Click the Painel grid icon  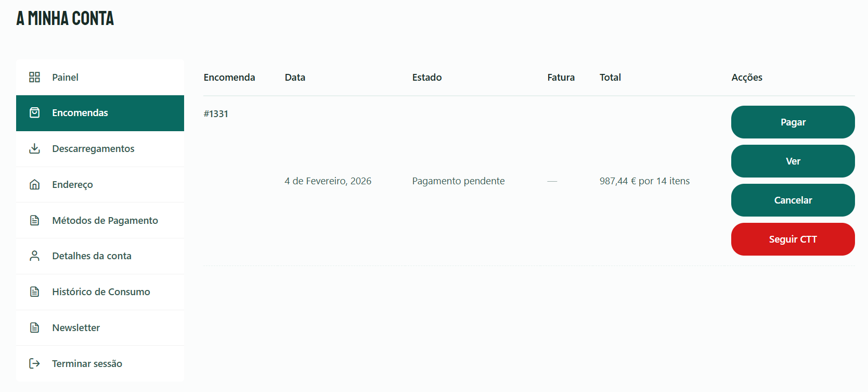tap(34, 77)
